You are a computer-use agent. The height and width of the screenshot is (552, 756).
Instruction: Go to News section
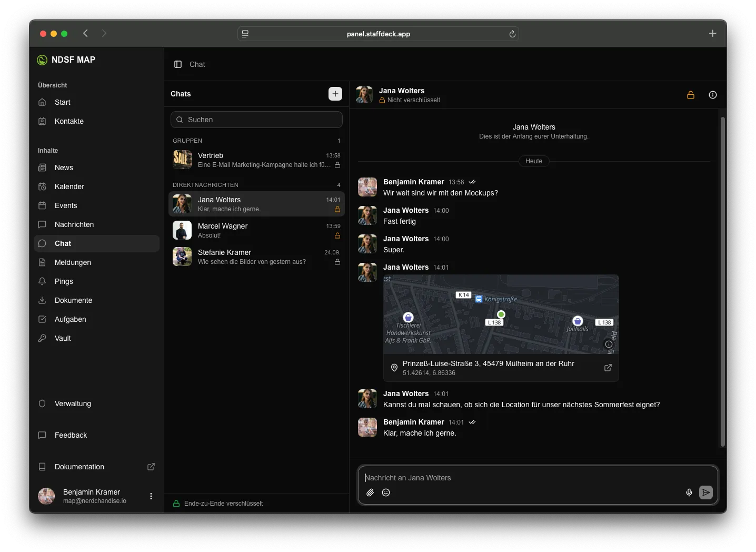(97, 167)
